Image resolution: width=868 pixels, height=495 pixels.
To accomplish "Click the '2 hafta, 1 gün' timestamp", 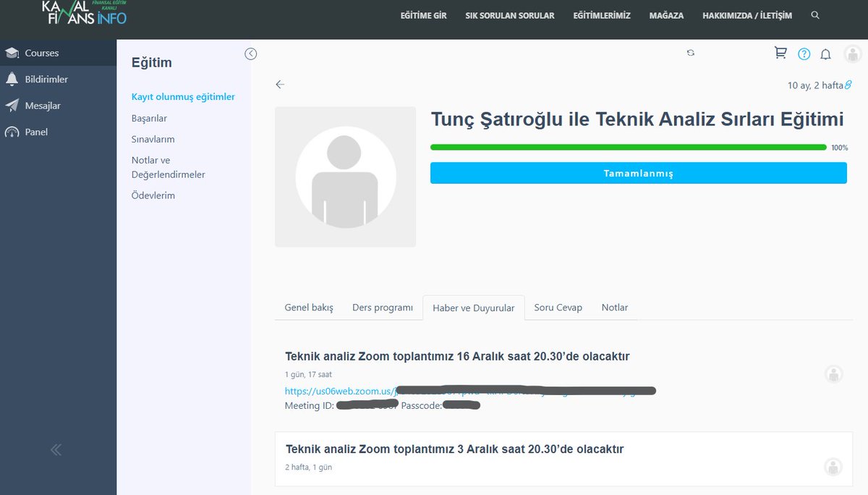I will [x=308, y=467].
